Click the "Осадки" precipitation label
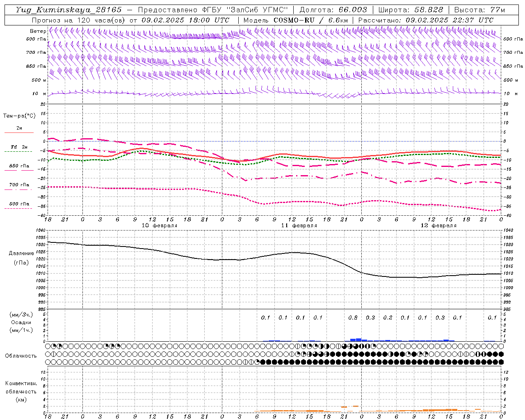Viewport: 525px width, 420px height. 21,322
